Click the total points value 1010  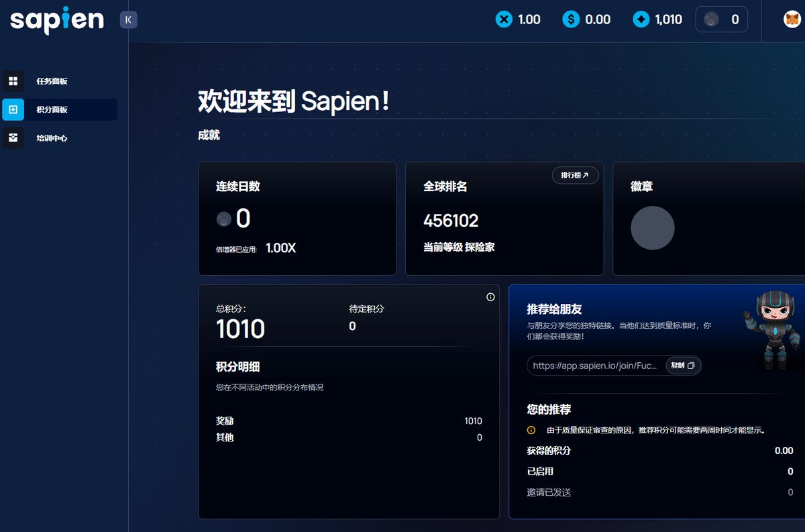click(x=240, y=329)
